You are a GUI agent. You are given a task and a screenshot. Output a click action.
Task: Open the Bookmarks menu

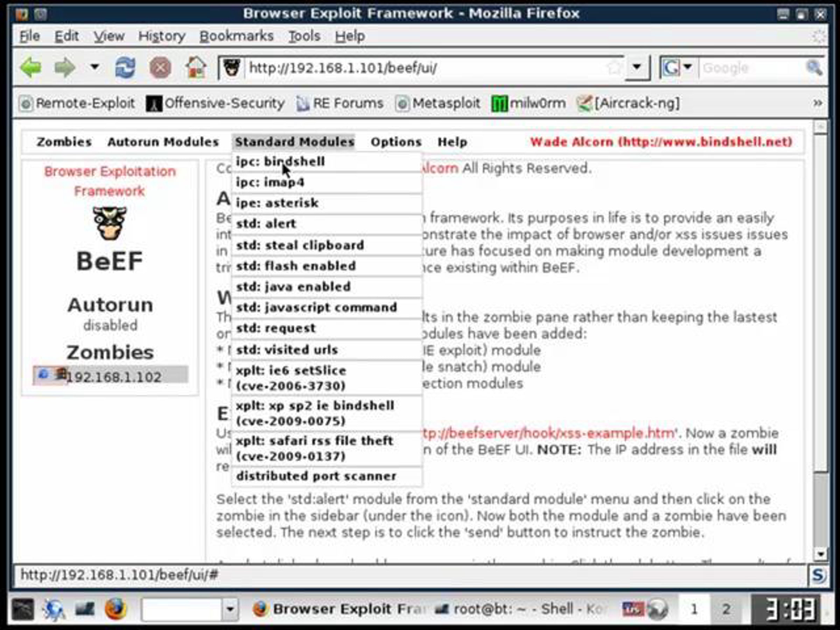(x=236, y=36)
